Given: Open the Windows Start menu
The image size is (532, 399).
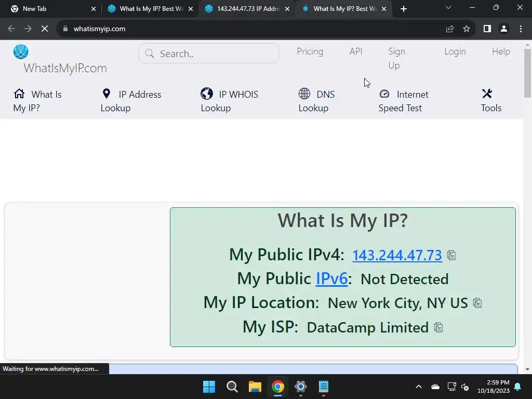Looking at the screenshot, I should click(x=209, y=387).
